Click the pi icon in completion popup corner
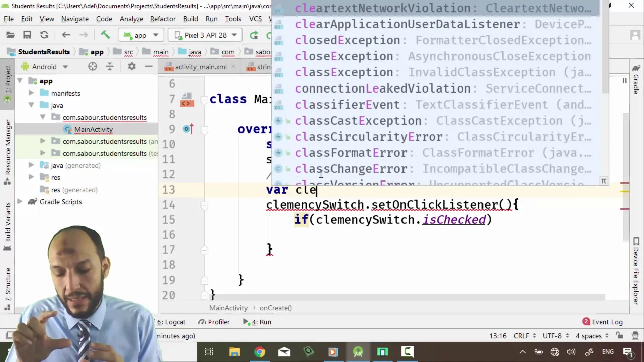Viewport: 644px width, 362px height. 604,180
